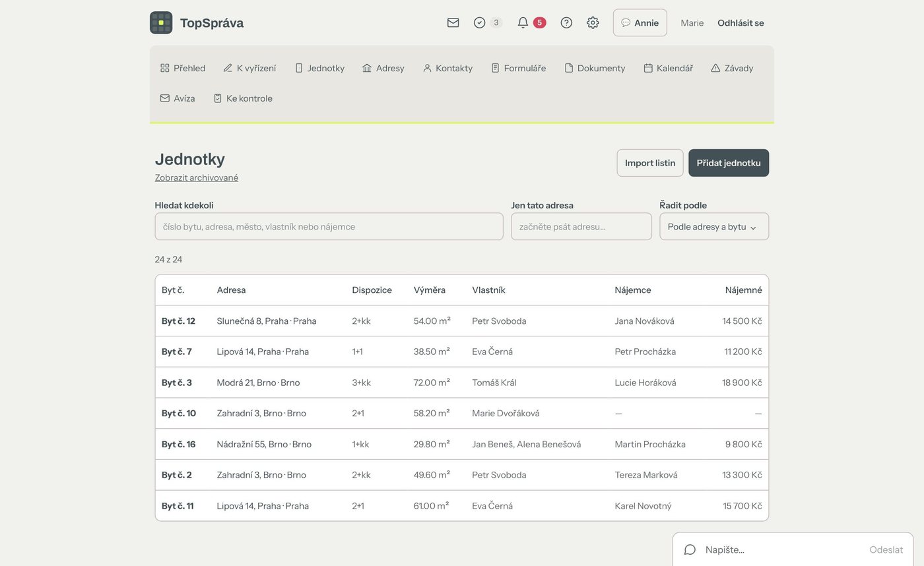Screen dimensions: 924x566
Task: Click the Import listin button
Action: [x=650, y=163]
